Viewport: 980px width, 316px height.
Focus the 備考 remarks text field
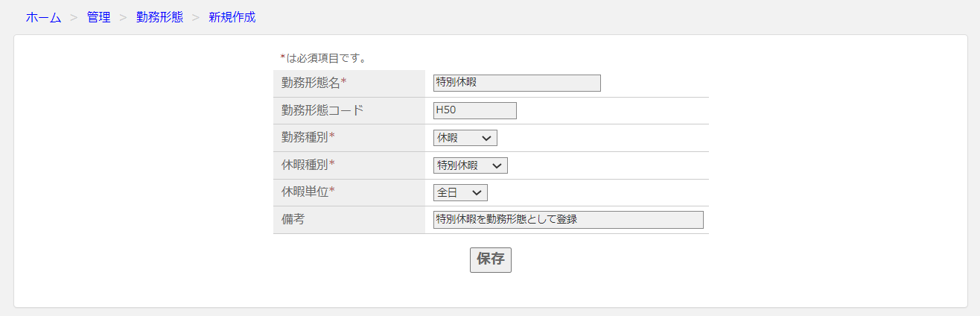tap(568, 220)
